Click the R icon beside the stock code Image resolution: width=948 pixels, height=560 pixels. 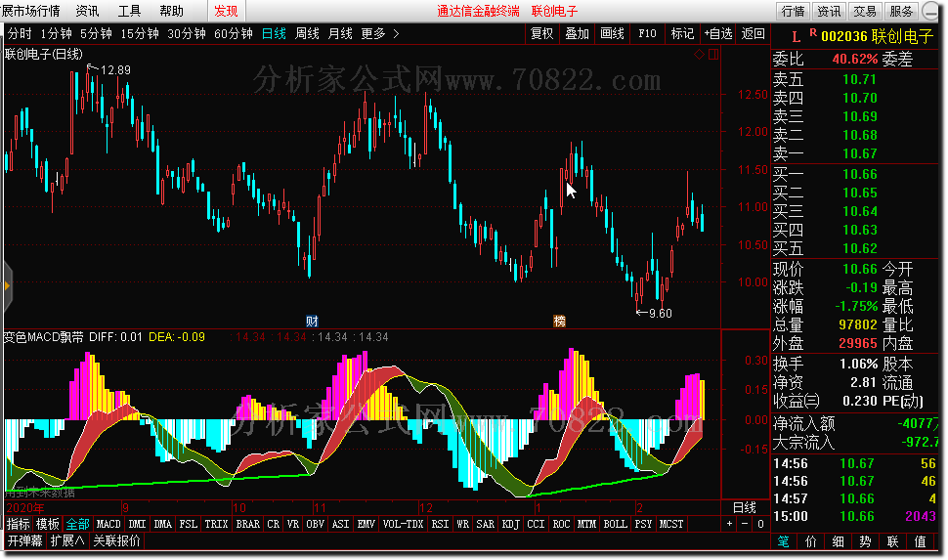(813, 32)
